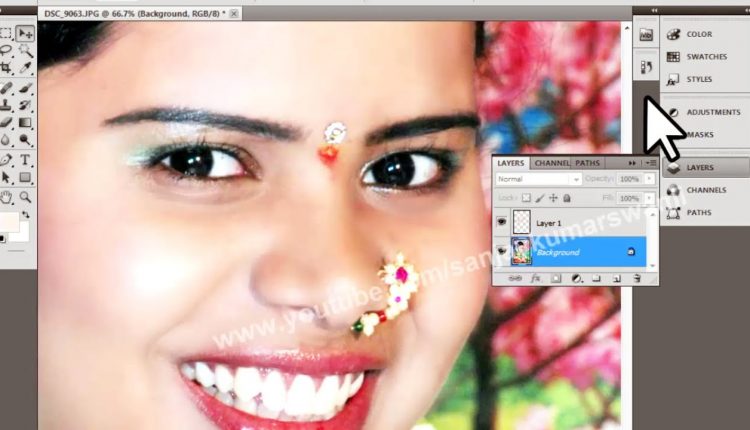Hide Layer 1 with its eye icon
The height and width of the screenshot is (430, 750).
click(502, 223)
